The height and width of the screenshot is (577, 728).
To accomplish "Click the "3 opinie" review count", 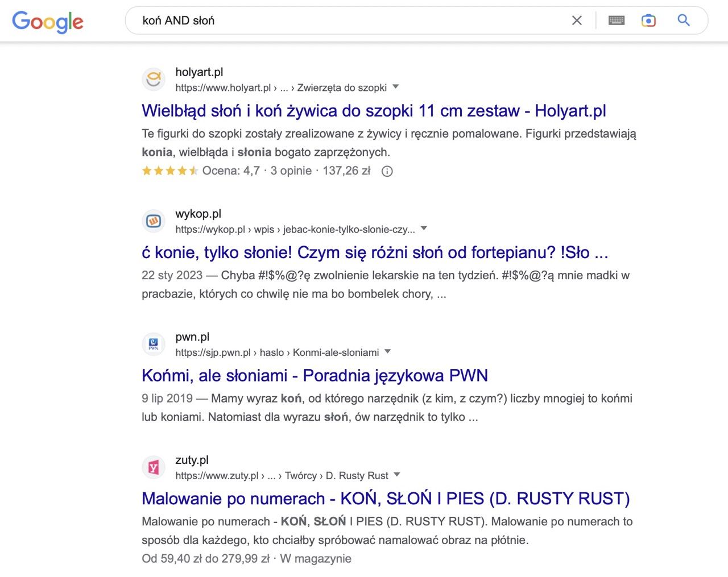I will pos(291,171).
